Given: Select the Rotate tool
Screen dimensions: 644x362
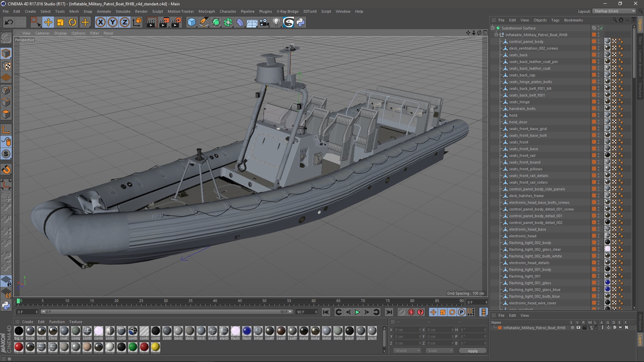Looking at the screenshot, I should [72, 22].
